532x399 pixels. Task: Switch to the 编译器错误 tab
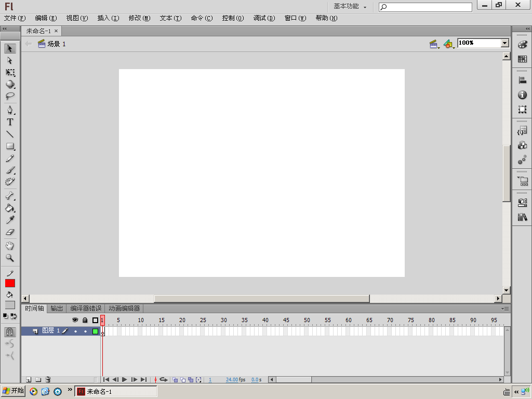point(86,309)
